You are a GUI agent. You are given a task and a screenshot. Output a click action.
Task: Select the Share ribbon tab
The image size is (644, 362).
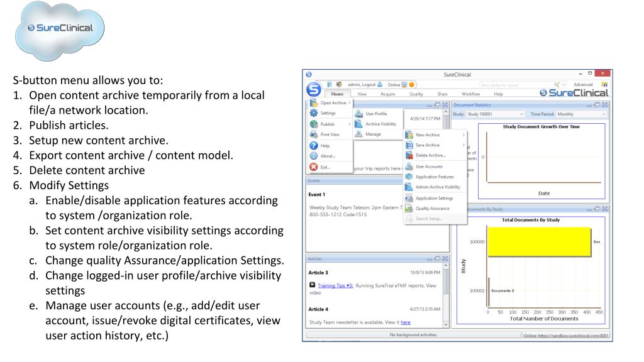coord(442,94)
